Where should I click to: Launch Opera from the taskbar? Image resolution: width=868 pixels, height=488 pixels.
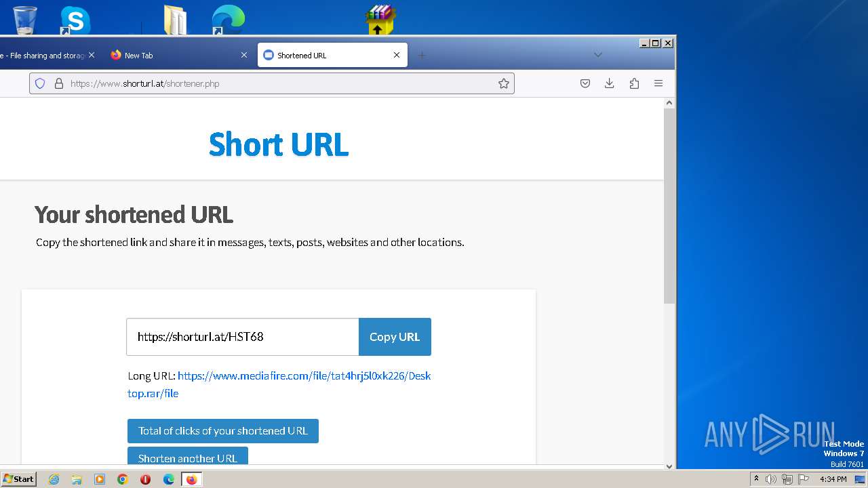pos(145,479)
